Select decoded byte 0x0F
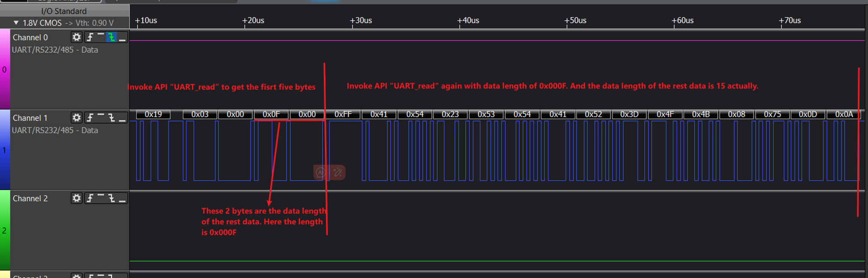Viewport: 868px width, 278px height. [x=271, y=114]
